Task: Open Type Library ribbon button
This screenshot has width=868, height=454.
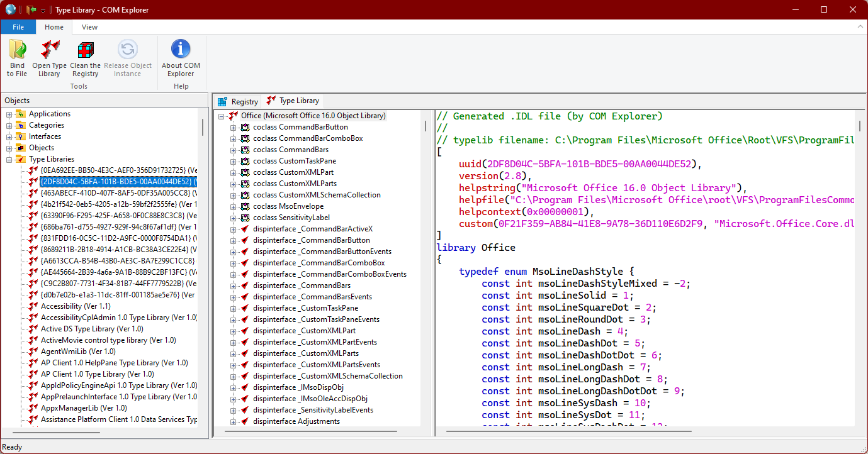Action: (50, 58)
